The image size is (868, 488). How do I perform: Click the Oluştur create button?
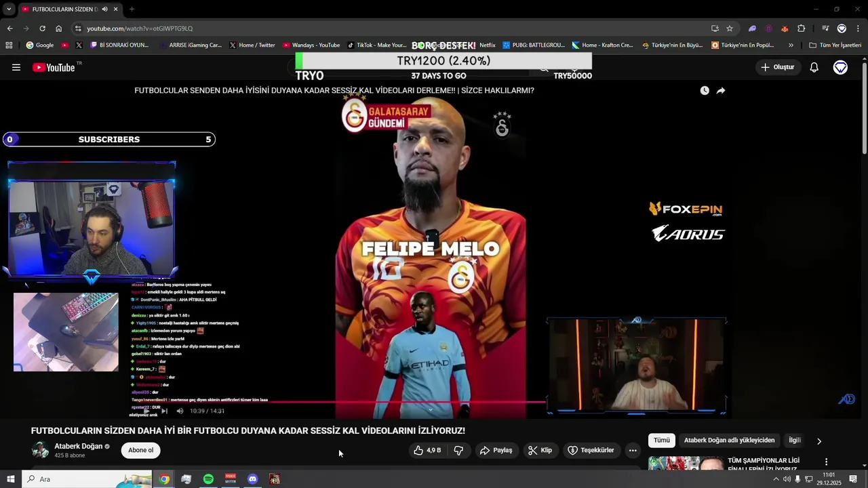pyautogui.click(x=778, y=67)
